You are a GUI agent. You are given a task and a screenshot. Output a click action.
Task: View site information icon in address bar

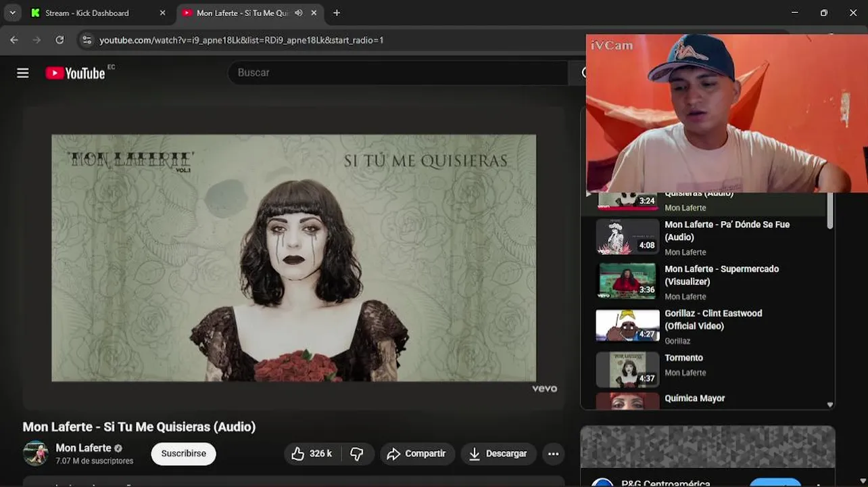point(87,40)
